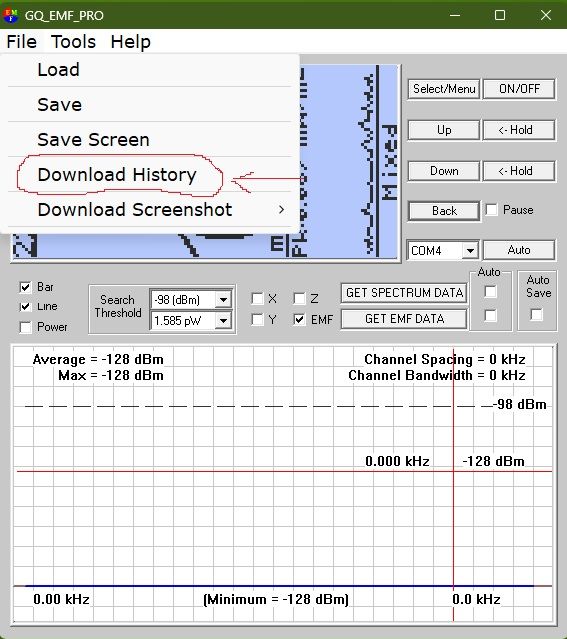This screenshot has width=567, height=639.
Task: Uncheck the Bar checkbox
Action: tap(25, 287)
